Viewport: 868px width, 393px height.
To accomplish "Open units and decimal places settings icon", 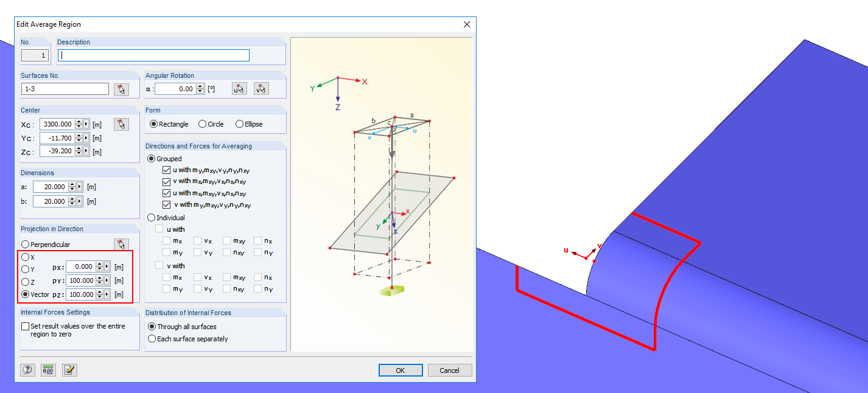I will point(48,370).
